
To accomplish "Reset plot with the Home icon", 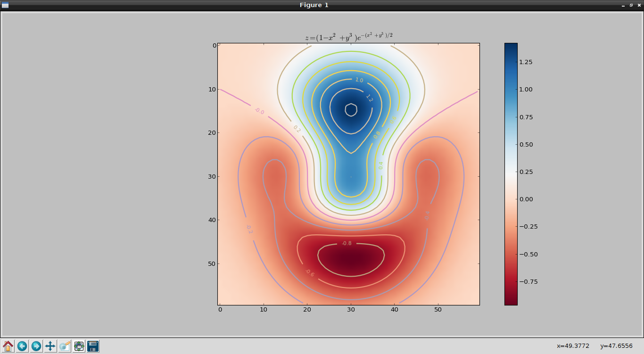I will [8, 346].
